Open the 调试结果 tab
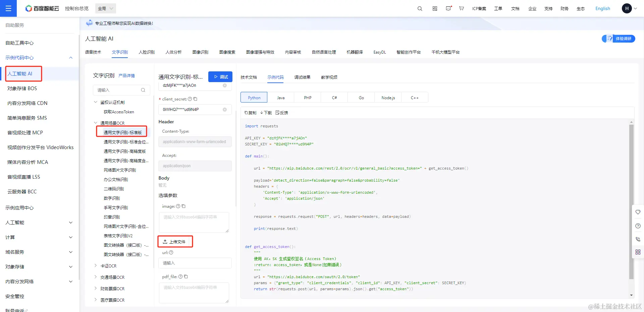Image resolution: width=644 pixels, height=312 pixels. tap(302, 77)
